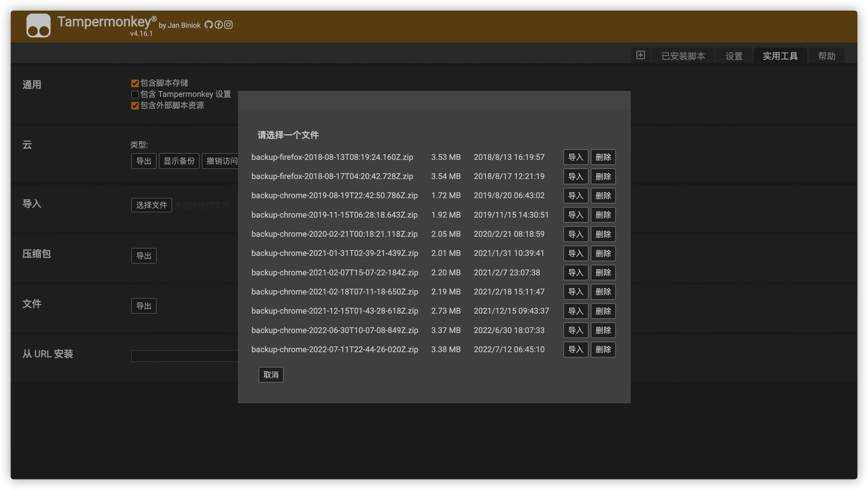Delete backup-chrome-2021-12-15 backup
Image resolution: width=868 pixels, height=490 pixels.
pos(603,311)
